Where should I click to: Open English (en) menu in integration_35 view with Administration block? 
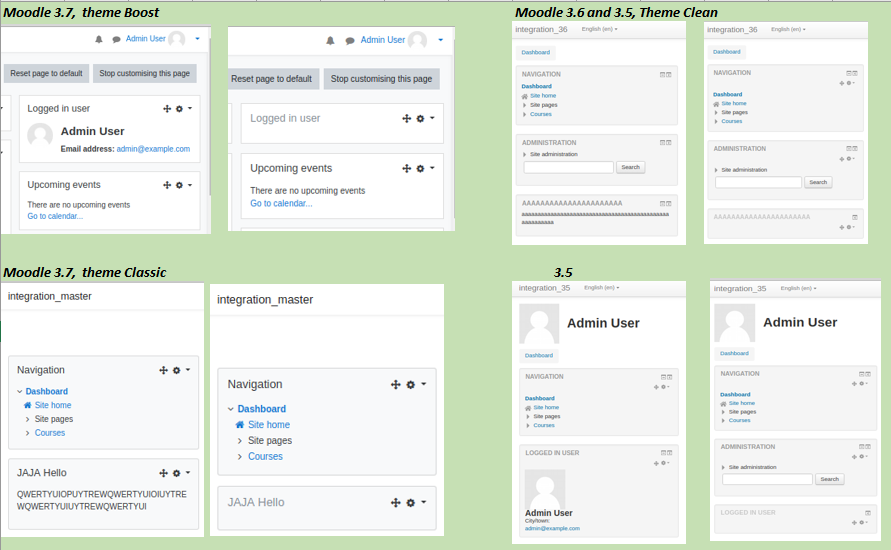(798, 288)
